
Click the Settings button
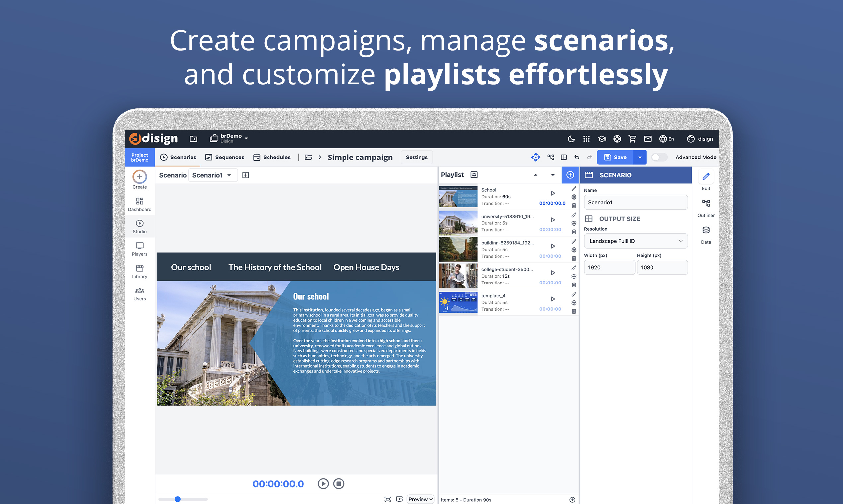pyautogui.click(x=417, y=157)
